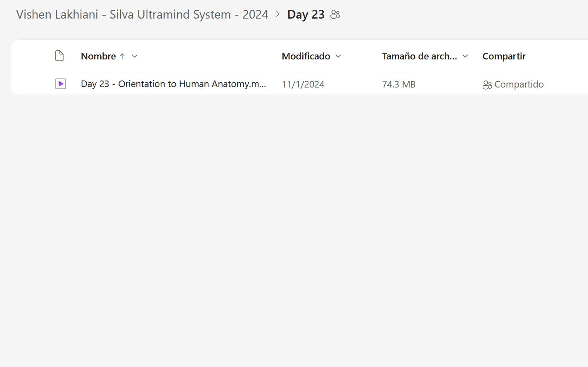The width and height of the screenshot is (588, 367).
Task: Click the Compartido sharing status text
Action: tap(519, 85)
